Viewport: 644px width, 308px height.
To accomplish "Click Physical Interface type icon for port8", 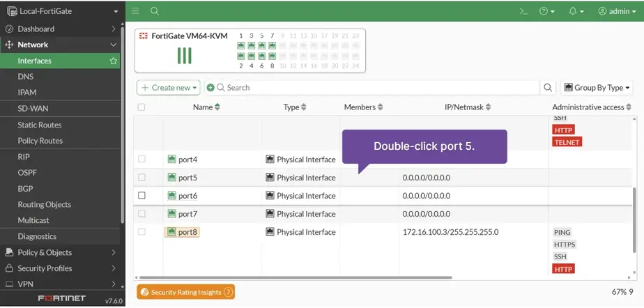I will (x=270, y=232).
